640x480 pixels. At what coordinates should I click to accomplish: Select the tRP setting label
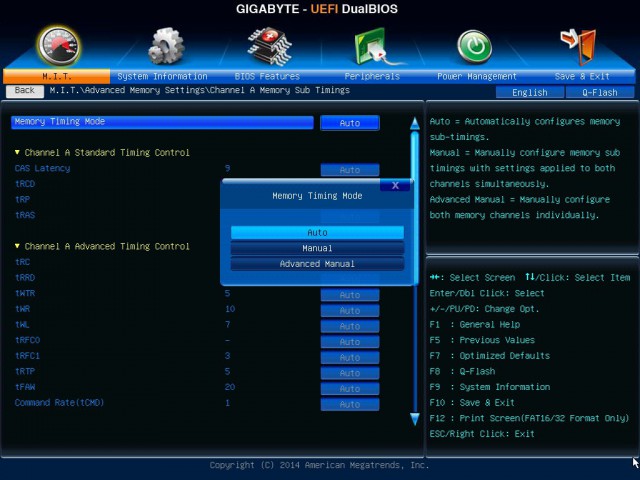pos(22,199)
